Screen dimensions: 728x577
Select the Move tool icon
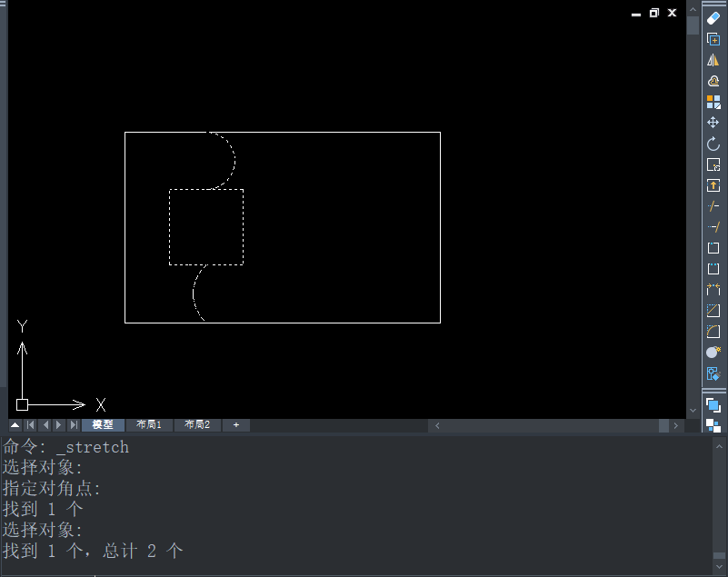(713, 123)
